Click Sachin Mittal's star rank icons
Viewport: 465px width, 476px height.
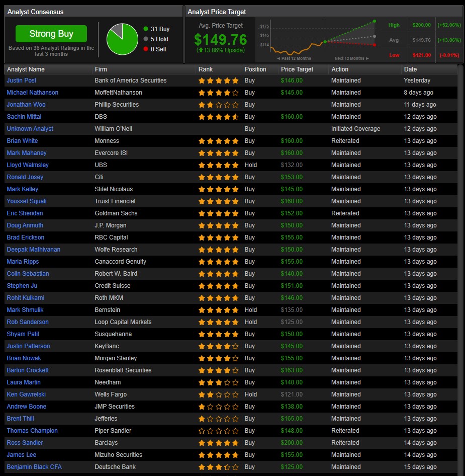[x=218, y=117]
